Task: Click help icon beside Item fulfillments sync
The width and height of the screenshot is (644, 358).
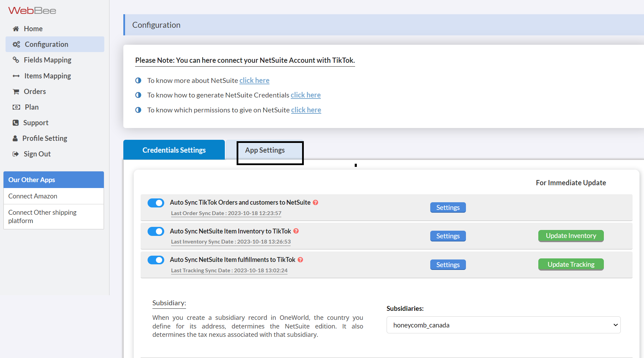Action: click(x=300, y=260)
